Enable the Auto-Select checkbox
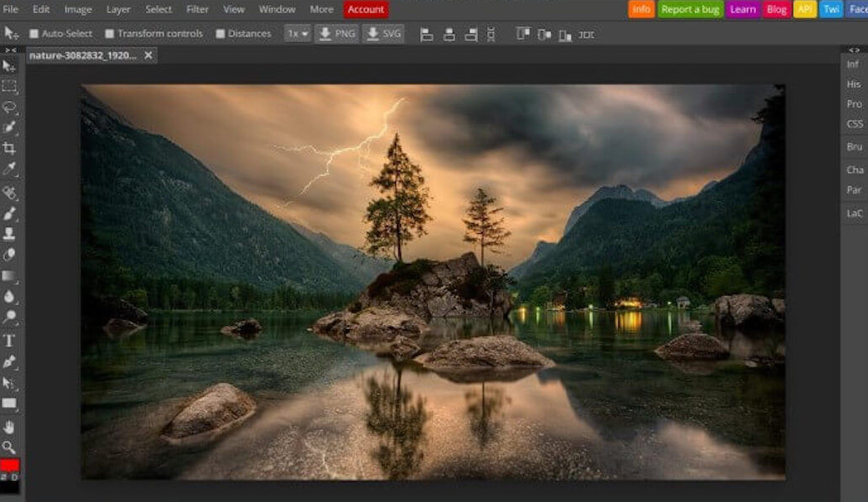 [34, 33]
